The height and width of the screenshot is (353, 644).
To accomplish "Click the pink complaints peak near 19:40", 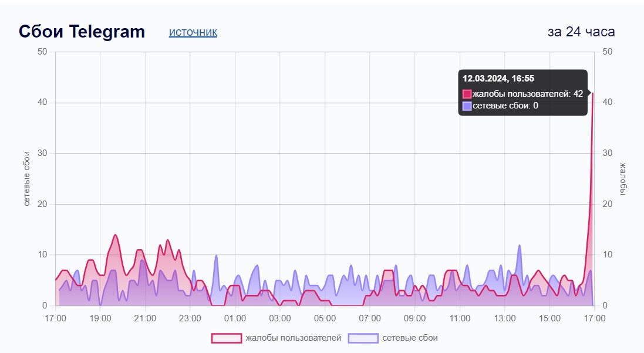I will [x=115, y=235].
